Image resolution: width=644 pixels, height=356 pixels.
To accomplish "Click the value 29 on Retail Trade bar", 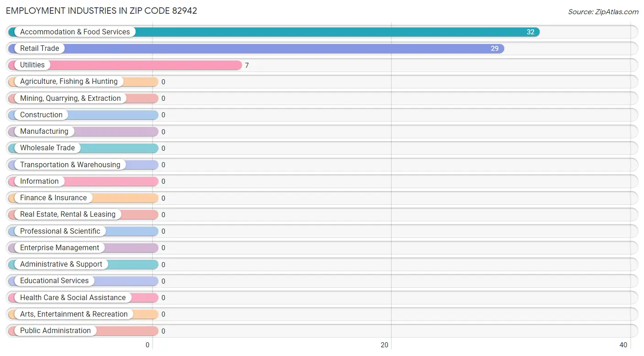I will pyautogui.click(x=495, y=49).
